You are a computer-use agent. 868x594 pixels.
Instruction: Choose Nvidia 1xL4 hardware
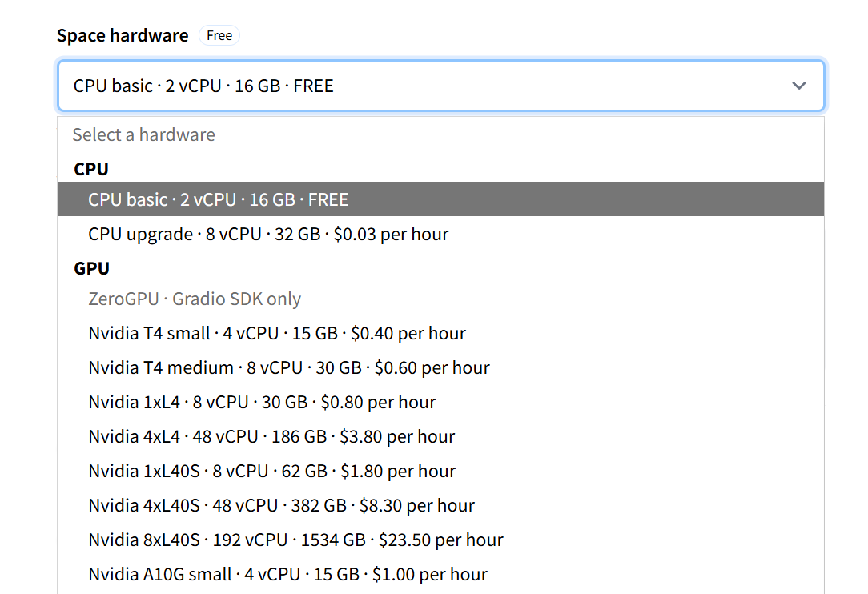click(262, 402)
